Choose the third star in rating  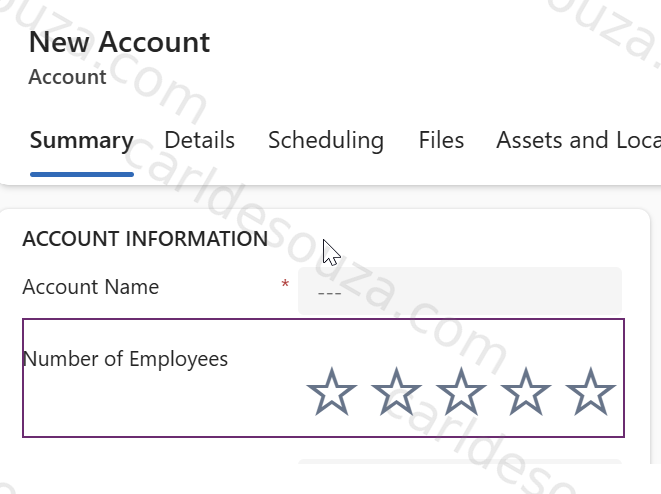(x=461, y=392)
